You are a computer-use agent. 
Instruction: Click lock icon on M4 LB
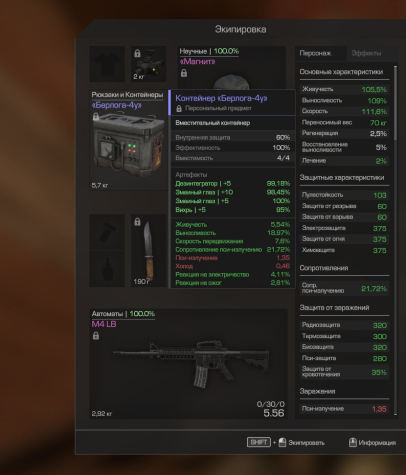tap(96, 336)
